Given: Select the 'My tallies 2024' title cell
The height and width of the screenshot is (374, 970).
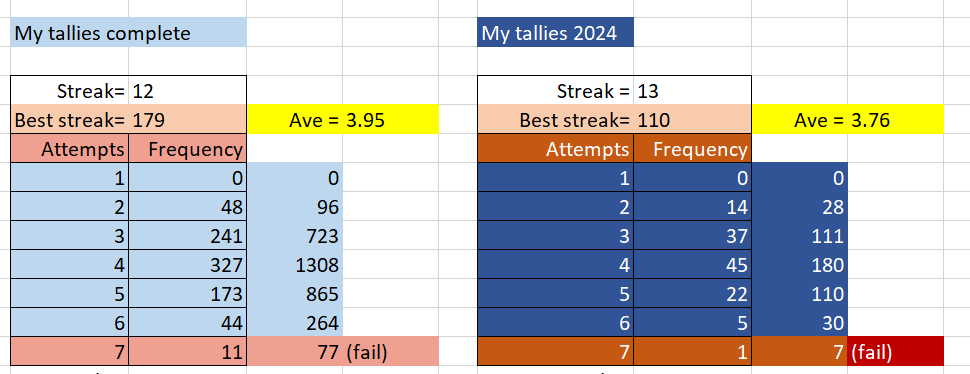Looking at the screenshot, I should point(556,32).
